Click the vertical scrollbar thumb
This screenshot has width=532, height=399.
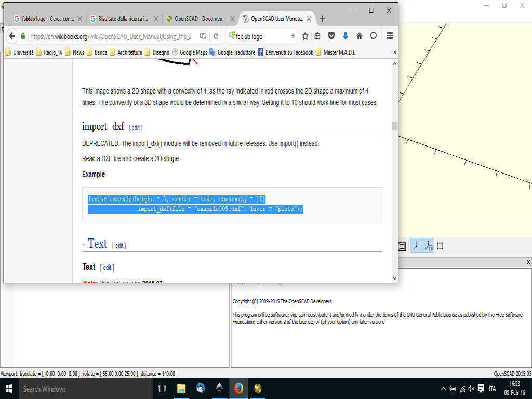pos(394,126)
